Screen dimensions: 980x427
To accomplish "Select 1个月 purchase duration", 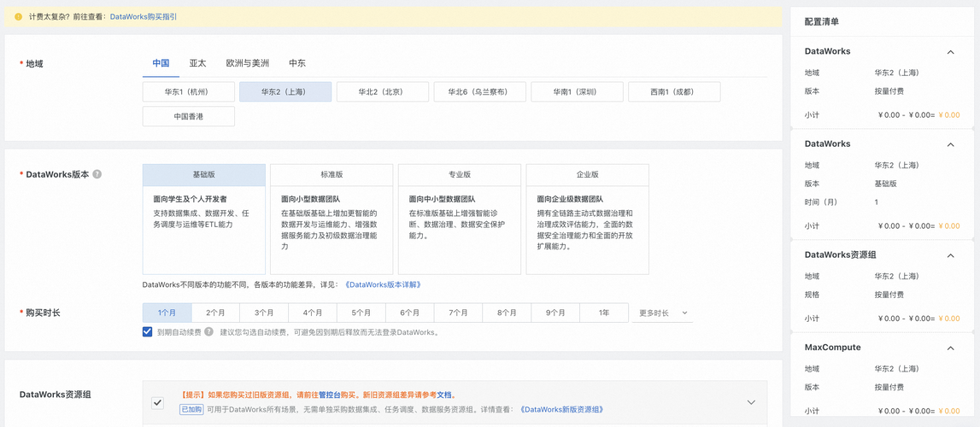I will (167, 313).
